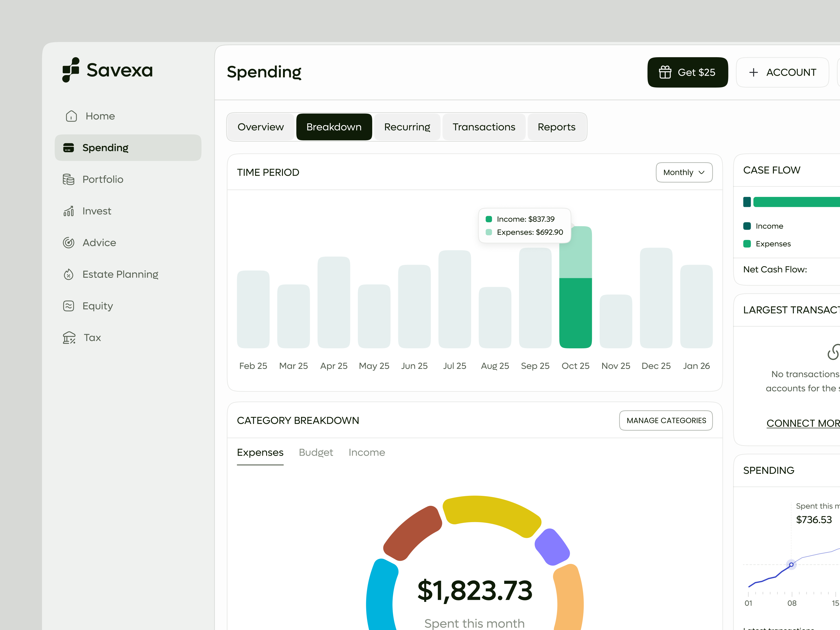Open the Transactions tab
This screenshot has height=630, width=840.
click(x=484, y=127)
